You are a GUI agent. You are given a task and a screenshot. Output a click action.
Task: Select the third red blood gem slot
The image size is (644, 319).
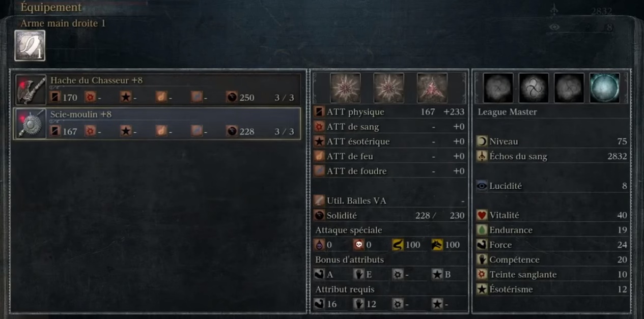point(432,88)
